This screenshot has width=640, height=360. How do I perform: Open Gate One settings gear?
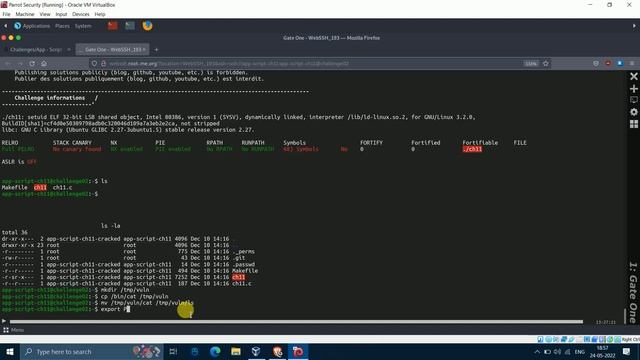633,112
